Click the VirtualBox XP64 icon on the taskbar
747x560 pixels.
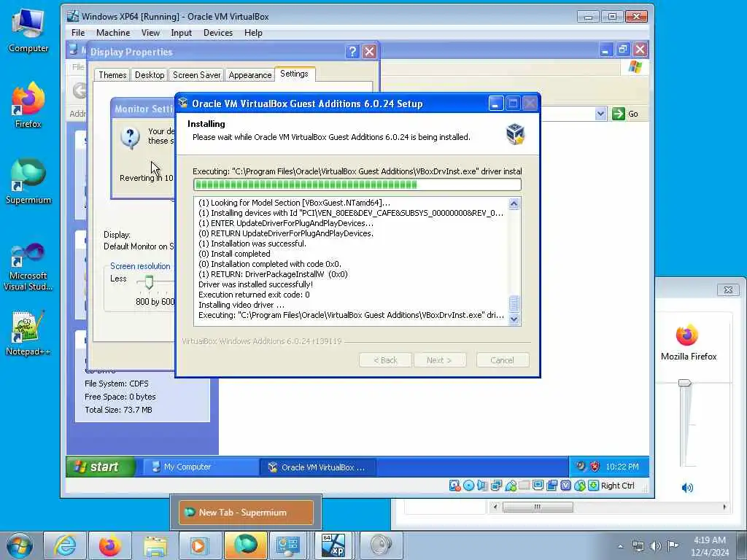pyautogui.click(x=334, y=545)
